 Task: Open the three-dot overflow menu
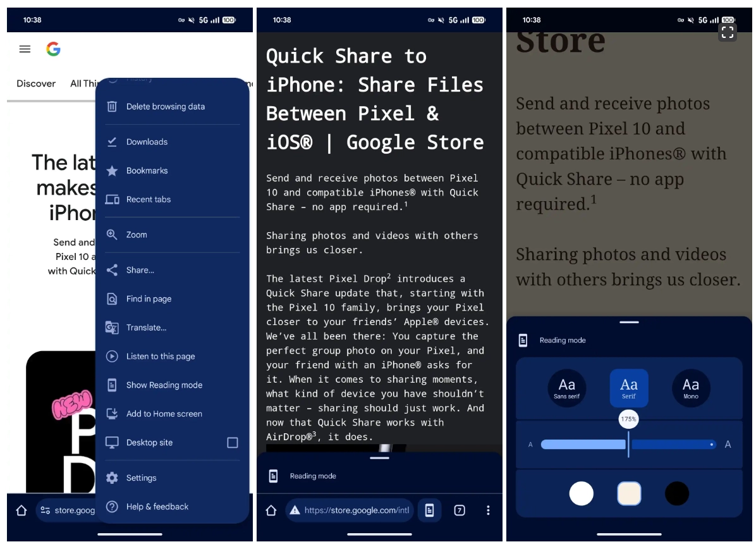[488, 510]
